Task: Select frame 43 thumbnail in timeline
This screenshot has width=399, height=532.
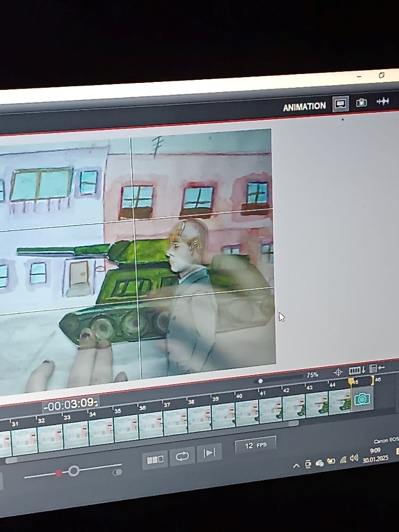Action: 317,404
